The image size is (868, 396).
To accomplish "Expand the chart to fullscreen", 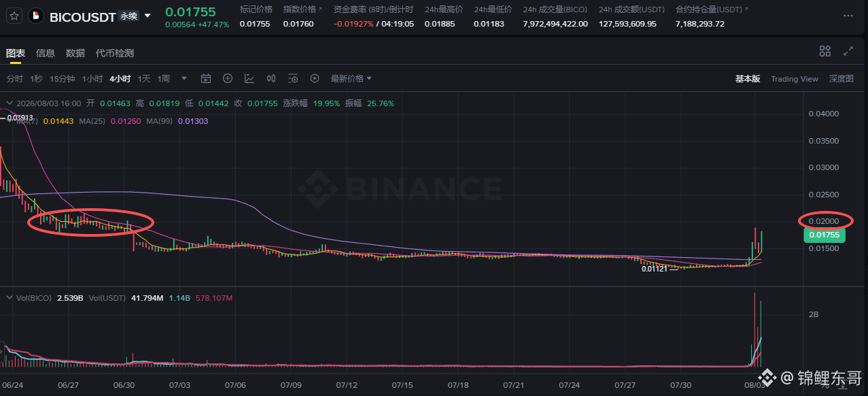I will coord(848,51).
